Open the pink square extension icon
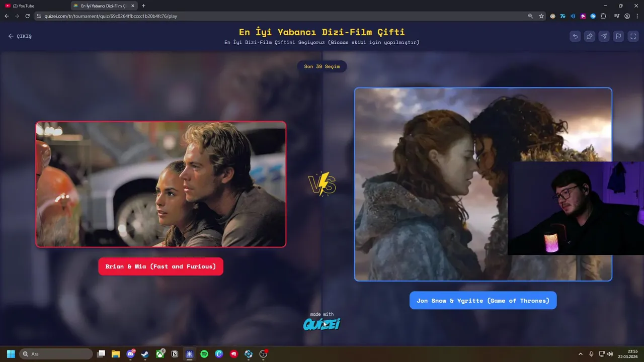This screenshot has width=644, height=362. click(583, 16)
